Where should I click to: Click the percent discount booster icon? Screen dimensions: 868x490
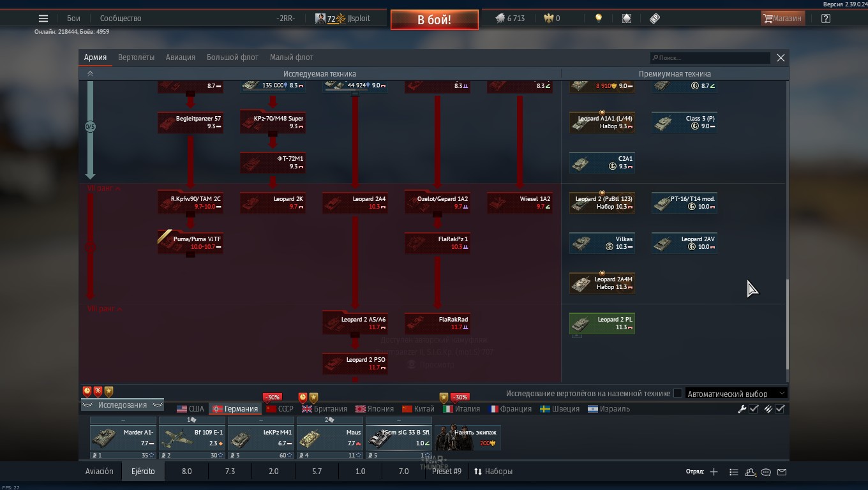coord(98,391)
